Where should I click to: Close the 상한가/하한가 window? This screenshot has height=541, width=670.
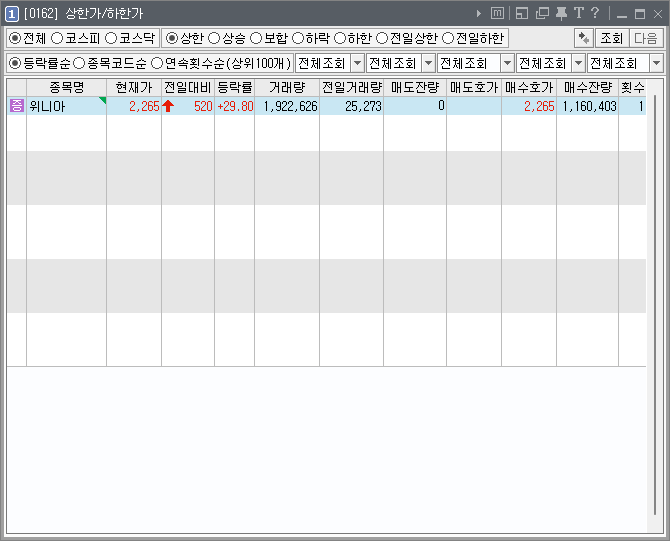658,15
